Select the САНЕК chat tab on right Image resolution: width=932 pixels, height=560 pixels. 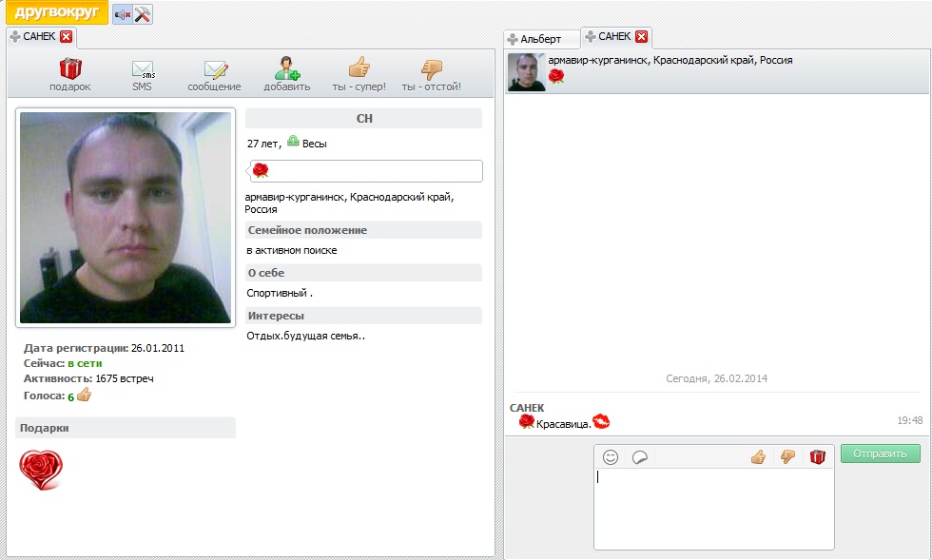(614, 36)
